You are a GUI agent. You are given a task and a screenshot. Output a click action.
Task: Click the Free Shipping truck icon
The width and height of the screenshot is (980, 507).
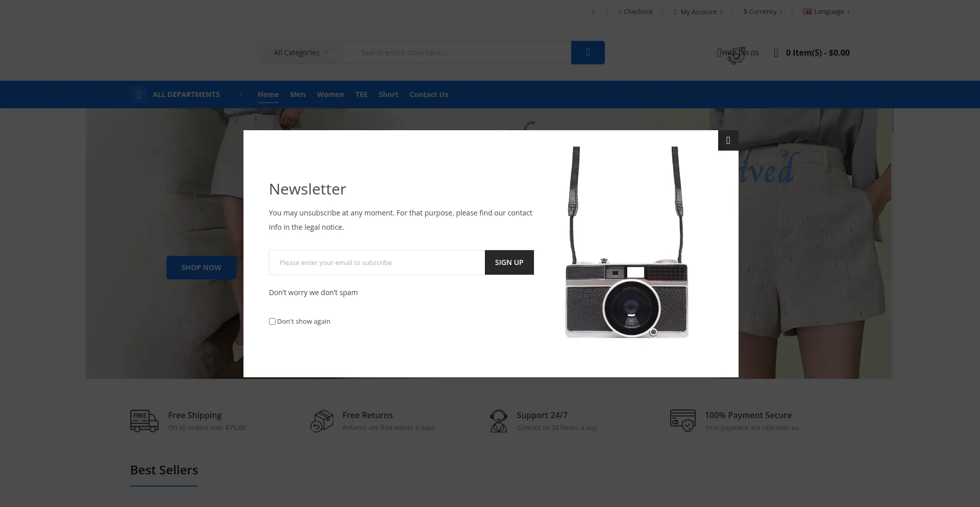coord(144,421)
